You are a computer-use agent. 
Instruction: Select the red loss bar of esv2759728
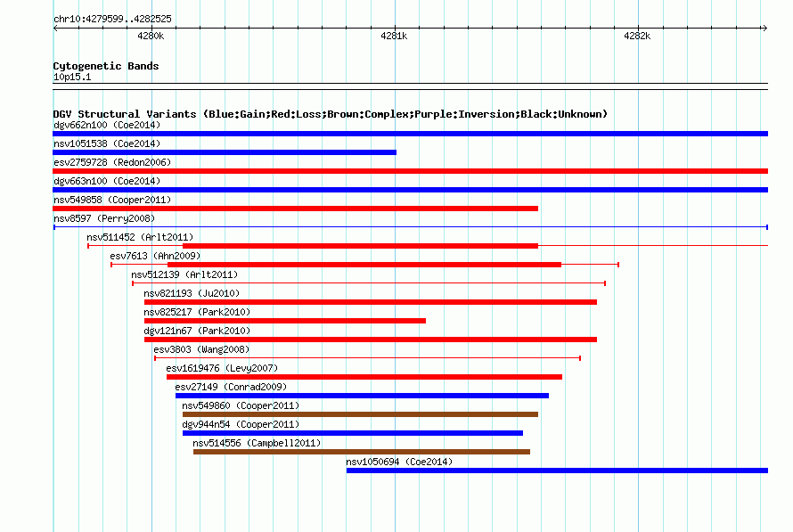click(x=410, y=171)
